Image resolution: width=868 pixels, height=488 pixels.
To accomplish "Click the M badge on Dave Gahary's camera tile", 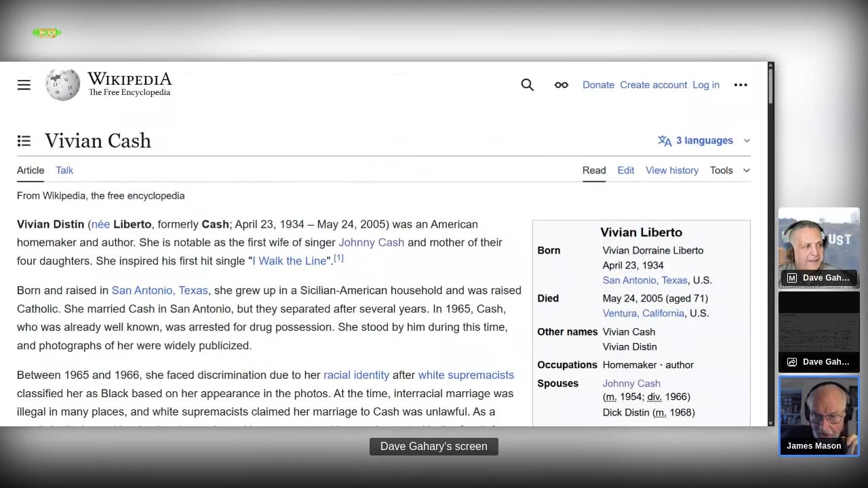I will [792, 278].
